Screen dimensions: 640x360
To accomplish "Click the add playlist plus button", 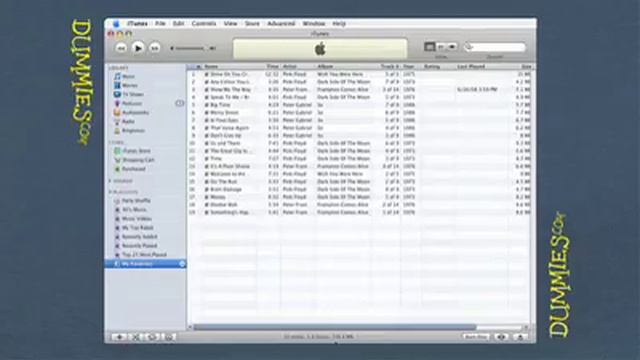I will point(120,337).
